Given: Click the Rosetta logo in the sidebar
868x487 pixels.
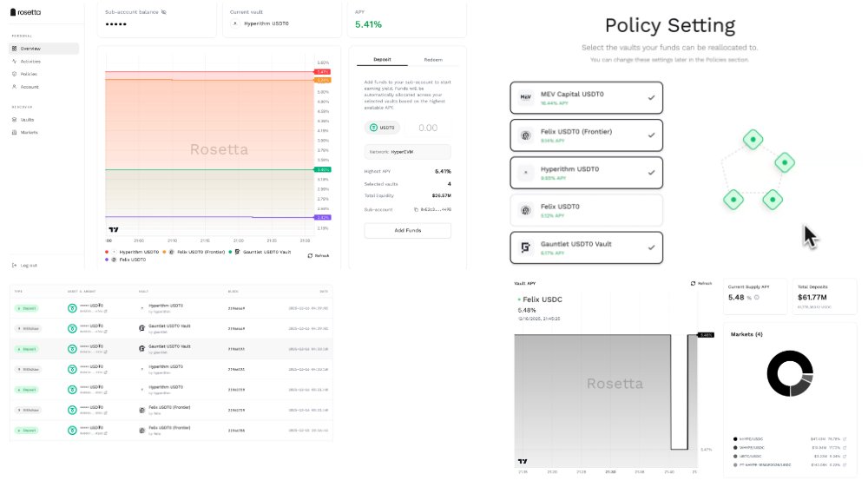Looking at the screenshot, I should [x=25, y=12].
